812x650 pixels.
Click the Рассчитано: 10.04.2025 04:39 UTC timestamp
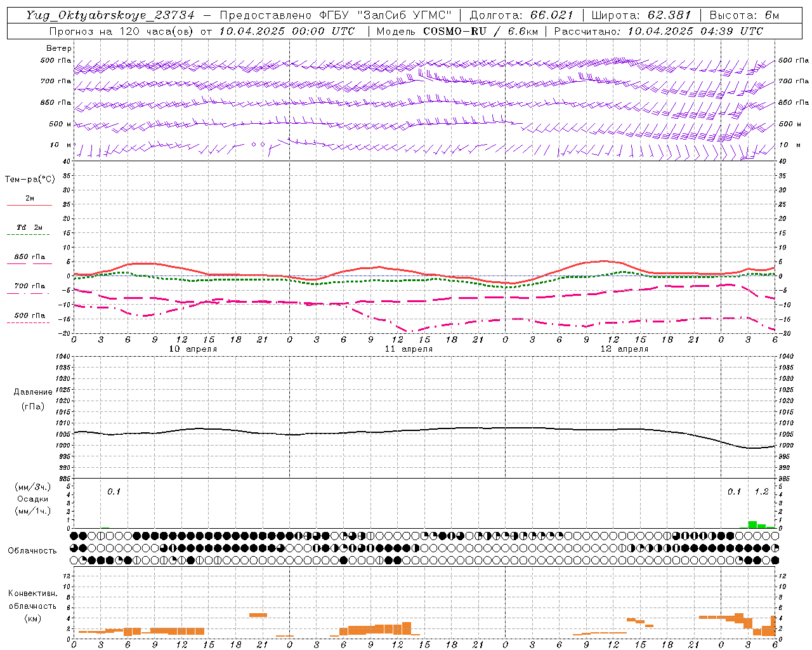pyautogui.click(x=658, y=31)
